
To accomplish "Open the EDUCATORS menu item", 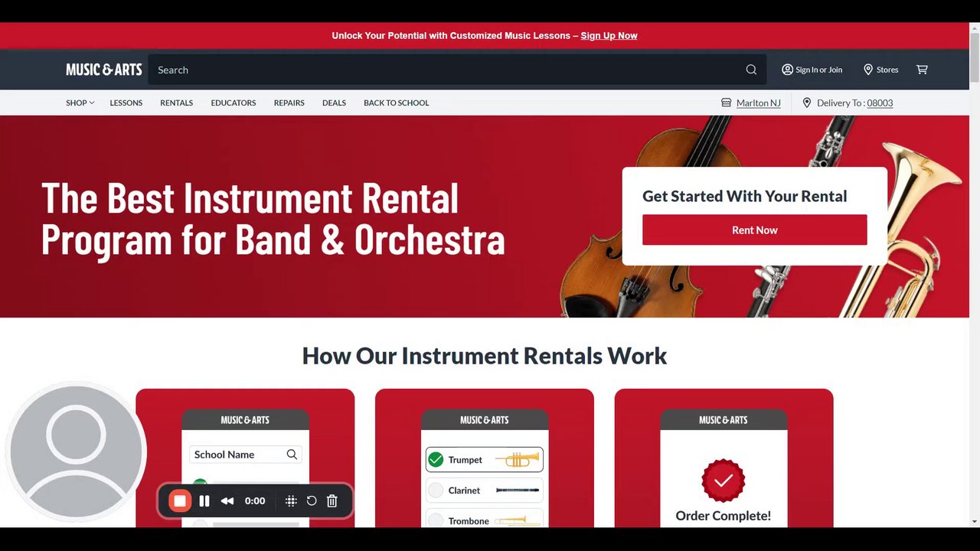I will coord(234,103).
